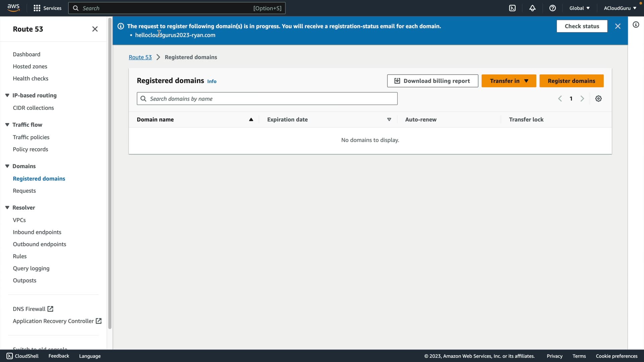Go to next page of domains
This screenshot has height=362, width=644.
(582, 99)
